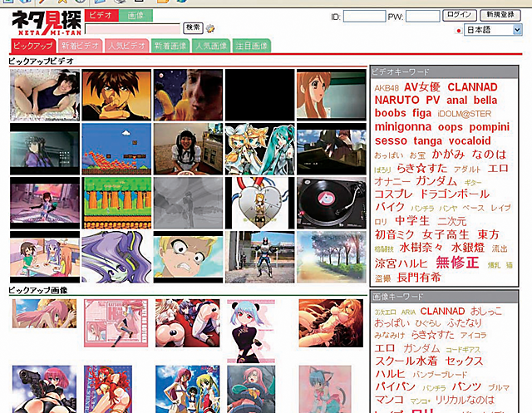Screen dimensions: 532x413
Task: Click the PV keyword link
Action: coord(433,100)
